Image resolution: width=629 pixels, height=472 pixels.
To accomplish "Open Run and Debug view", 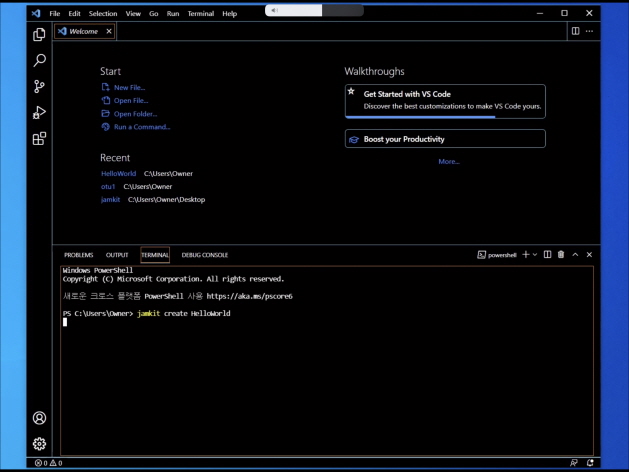I will 39,112.
